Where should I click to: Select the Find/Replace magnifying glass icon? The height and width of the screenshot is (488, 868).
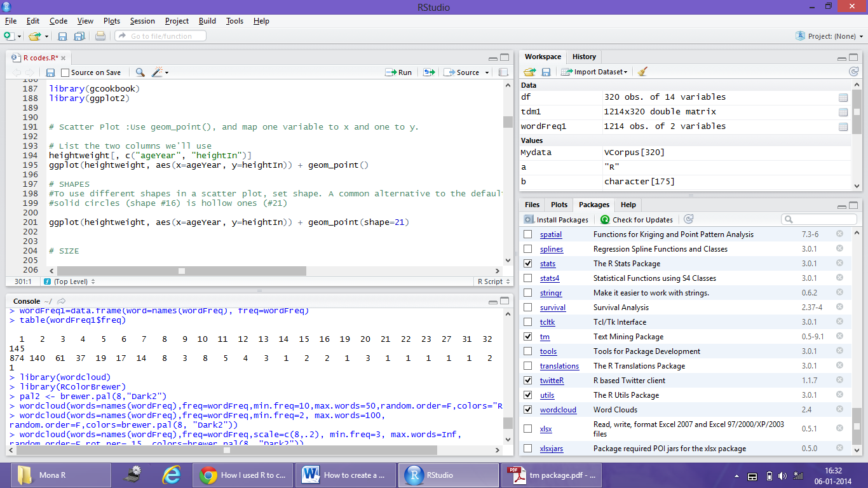click(141, 72)
